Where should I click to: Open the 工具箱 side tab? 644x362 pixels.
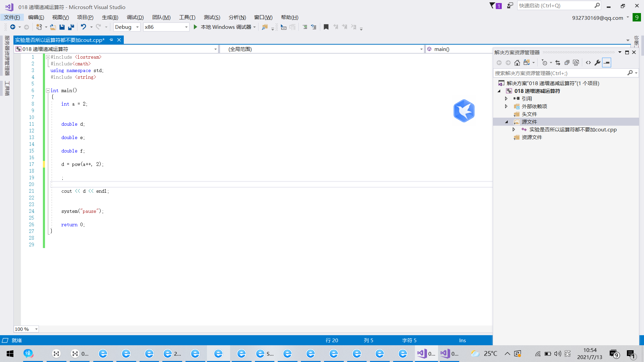pyautogui.click(x=7, y=88)
